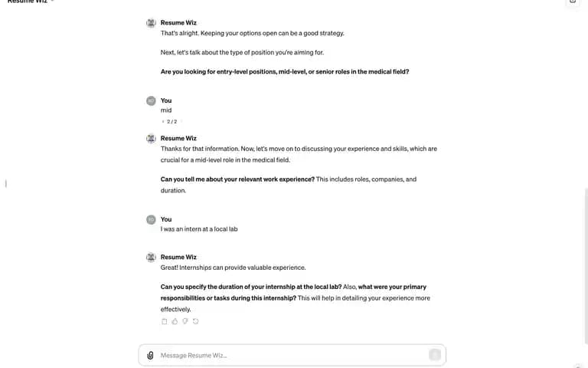Copy the last Resume Wiz response
This screenshot has width=588, height=368.
click(x=165, y=321)
